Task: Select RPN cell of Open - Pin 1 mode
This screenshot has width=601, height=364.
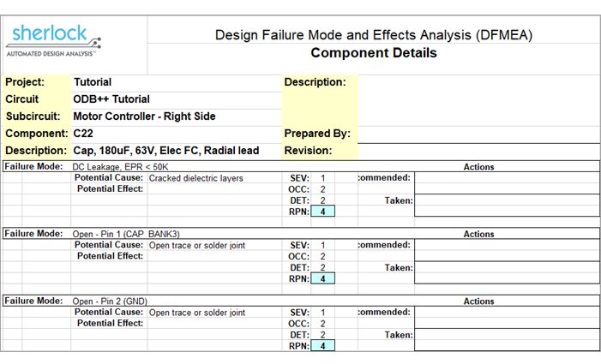Action: click(x=322, y=278)
